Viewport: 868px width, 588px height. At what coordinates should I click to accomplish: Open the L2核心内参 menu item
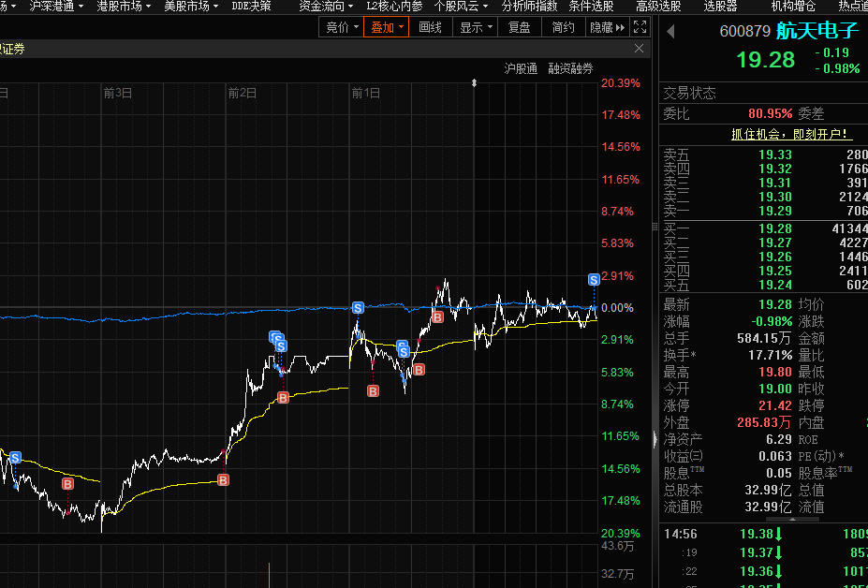click(394, 7)
